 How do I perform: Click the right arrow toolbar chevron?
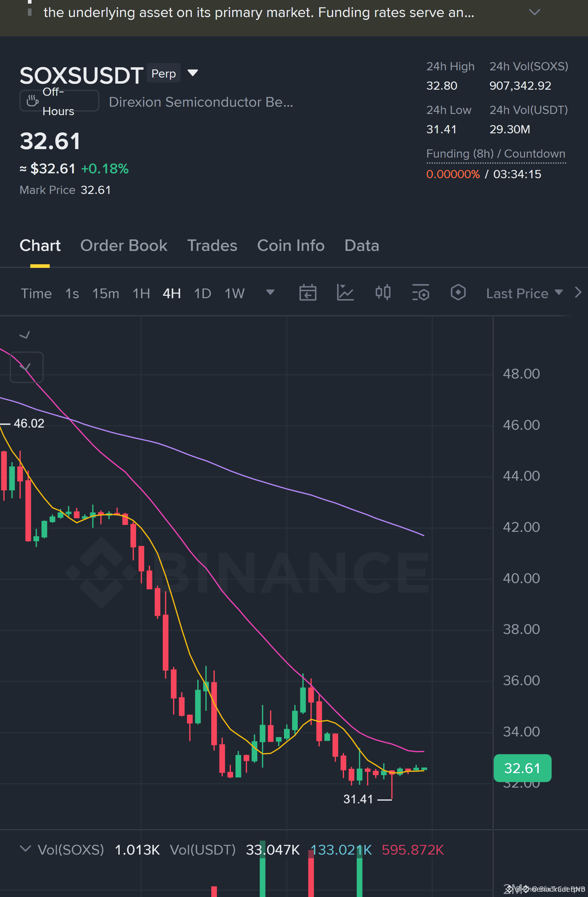(578, 292)
